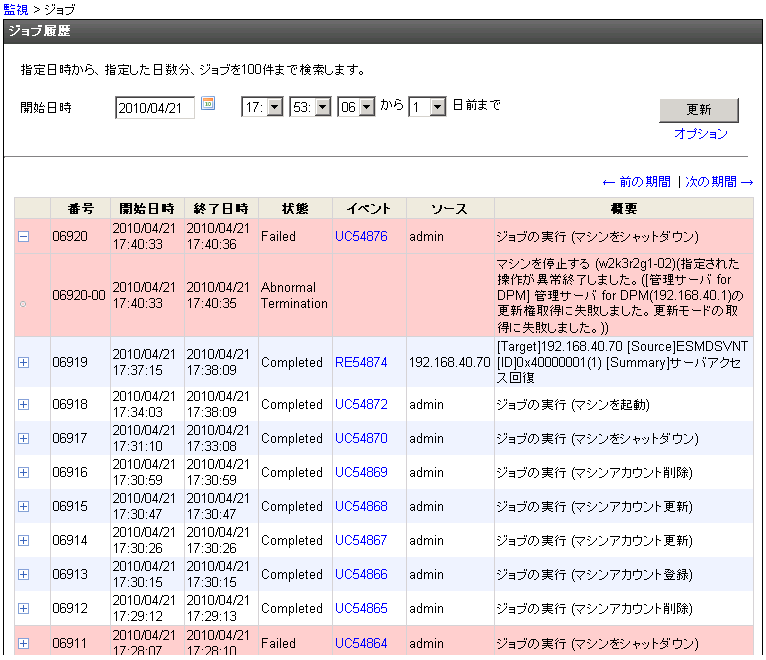Open event link RE54874
This screenshot has height=660, width=766.
click(361, 362)
